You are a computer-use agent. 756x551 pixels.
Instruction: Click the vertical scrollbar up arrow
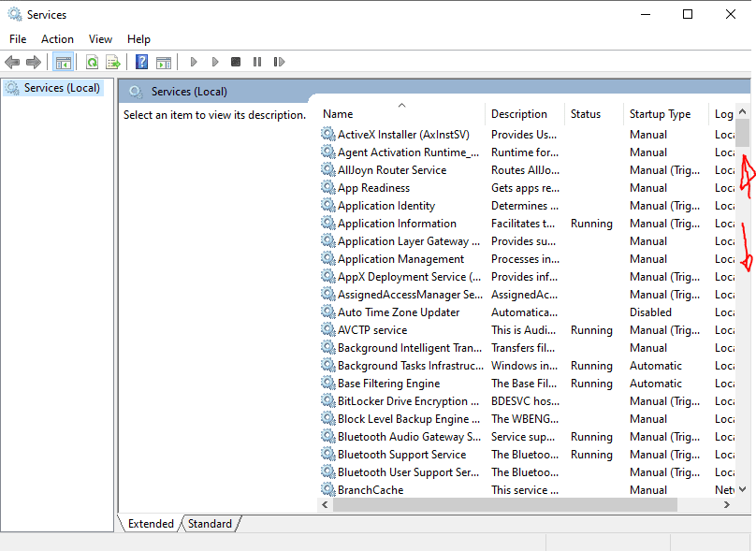point(743,111)
